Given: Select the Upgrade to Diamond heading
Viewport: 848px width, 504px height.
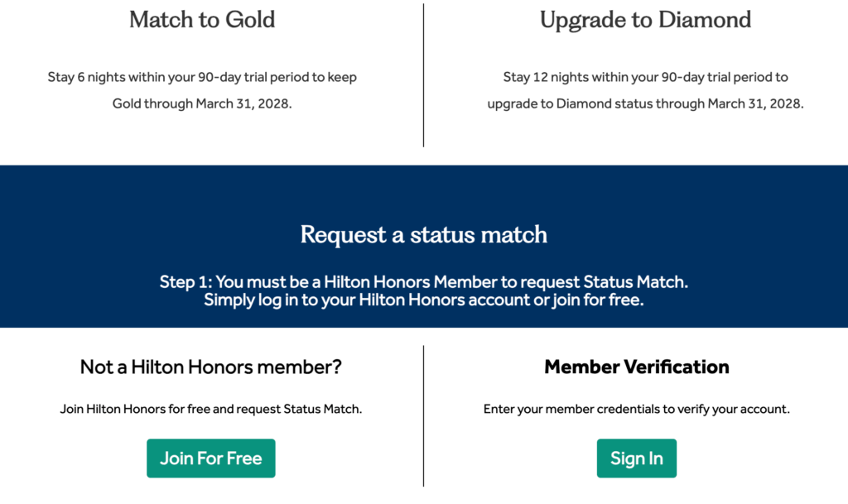Looking at the screenshot, I should click(x=645, y=19).
